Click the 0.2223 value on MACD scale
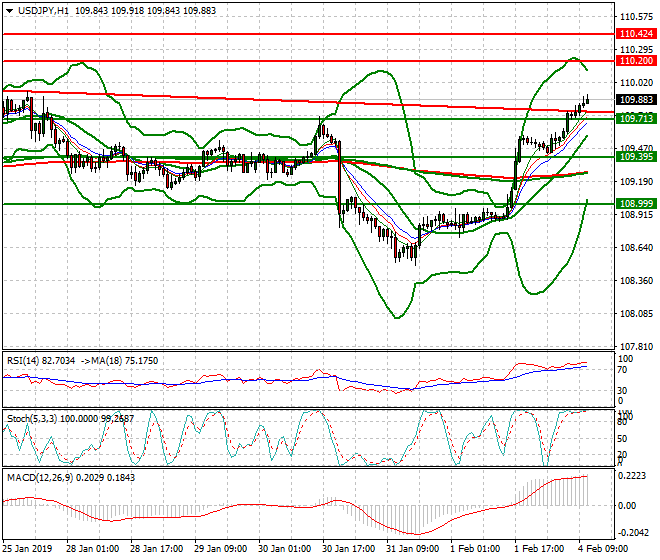The width and height of the screenshot is (660, 560). coord(634,476)
